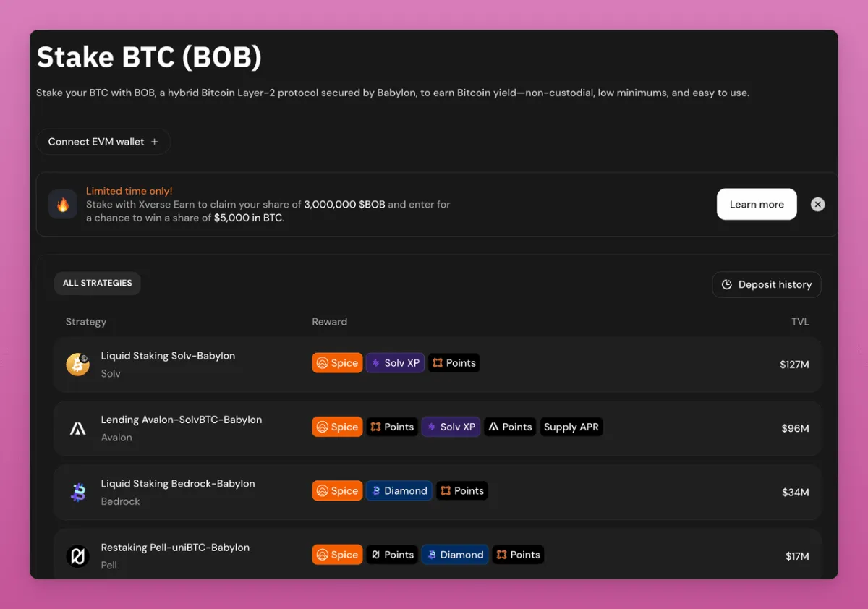
Task: Click the Pell Points badge in Pell row
Action: (x=392, y=555)
